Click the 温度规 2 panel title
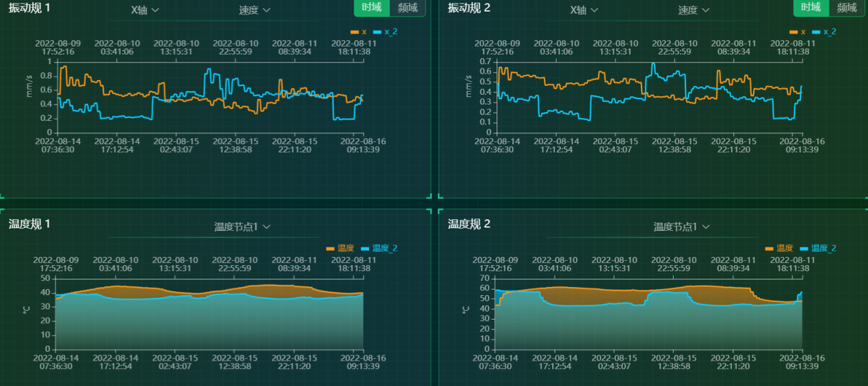This screenshot has width=868, height=386. point(469,224)
